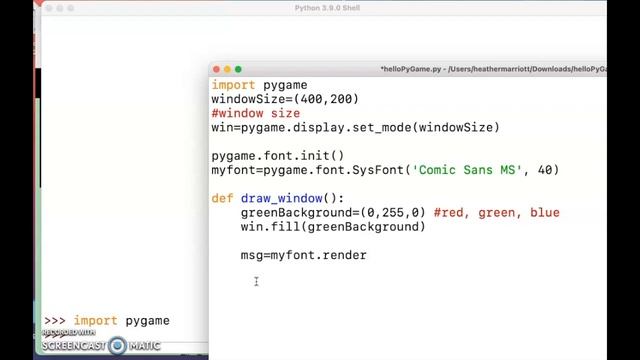This screenshot has height=360, width=640.
Task: Click the font size 40 in SysFont call
Action: click(545, 170)
